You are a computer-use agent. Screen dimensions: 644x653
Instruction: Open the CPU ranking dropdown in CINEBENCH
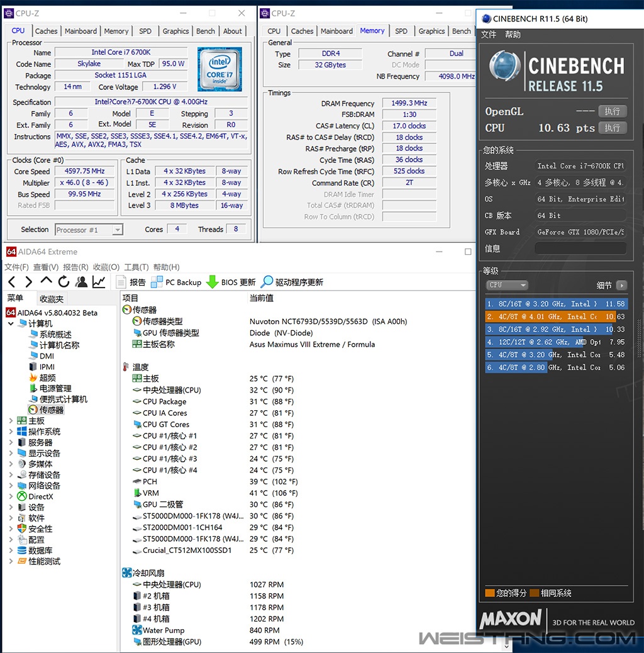(507, 285)
